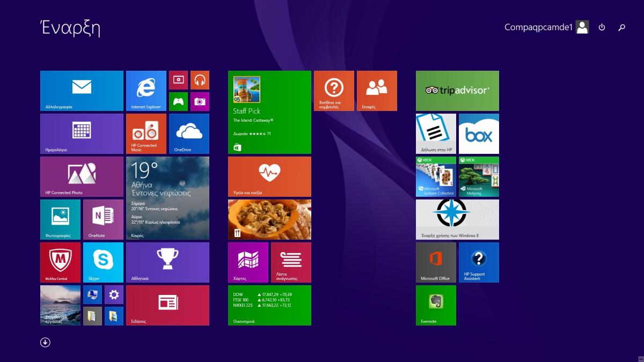Open Microsoft Solitaire Collection tile
644x362 pixels.
[436, 176]
